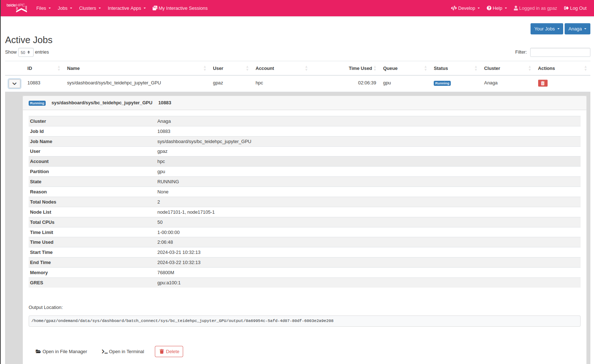Screen dimensions: 594x364
Task: Click the teideHPC logo icon
Action: point(17,8)
